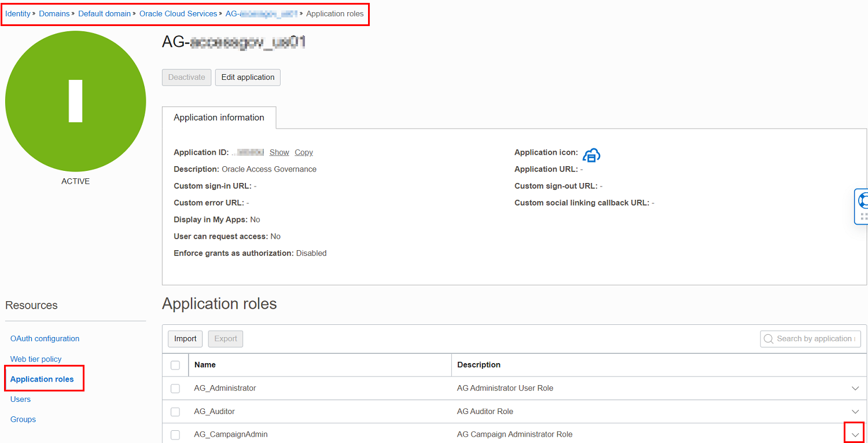Copy the Application ID

click(x=304, y=152)
